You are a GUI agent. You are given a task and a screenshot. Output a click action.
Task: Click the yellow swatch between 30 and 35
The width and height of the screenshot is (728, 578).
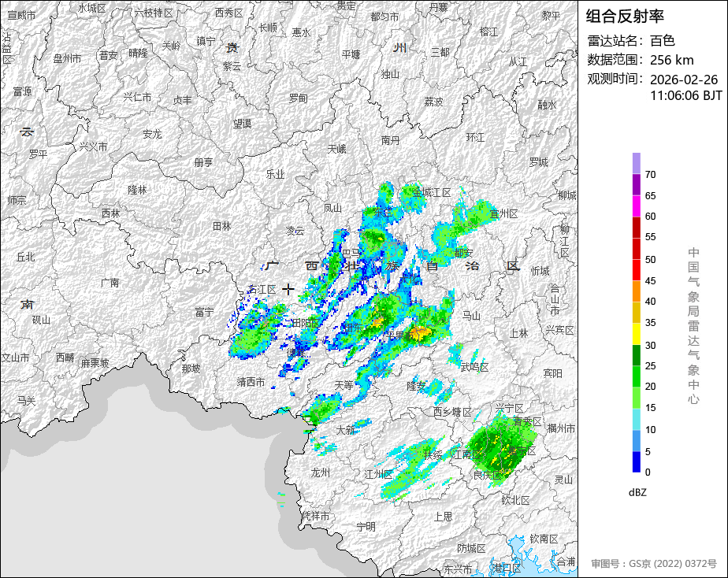pyautogui.click(x=636, y=334)
